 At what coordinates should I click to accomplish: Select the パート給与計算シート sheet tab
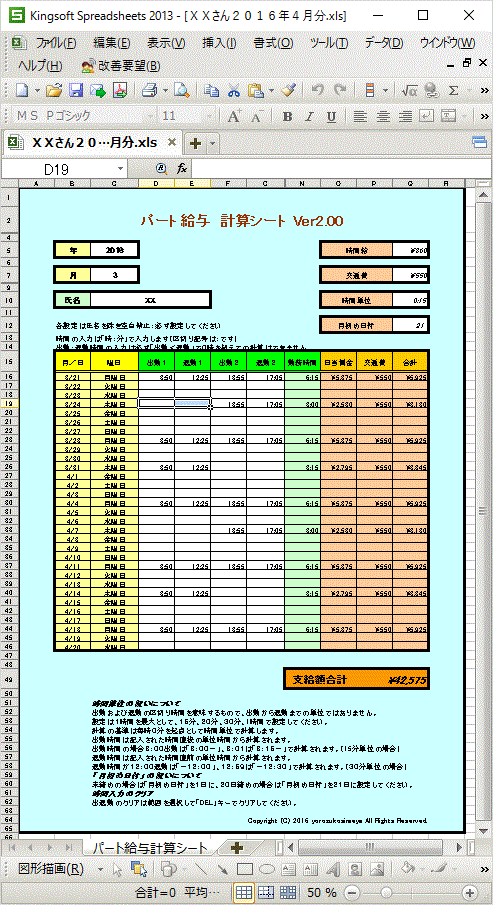pyautogui.click(x=150, y=847)
